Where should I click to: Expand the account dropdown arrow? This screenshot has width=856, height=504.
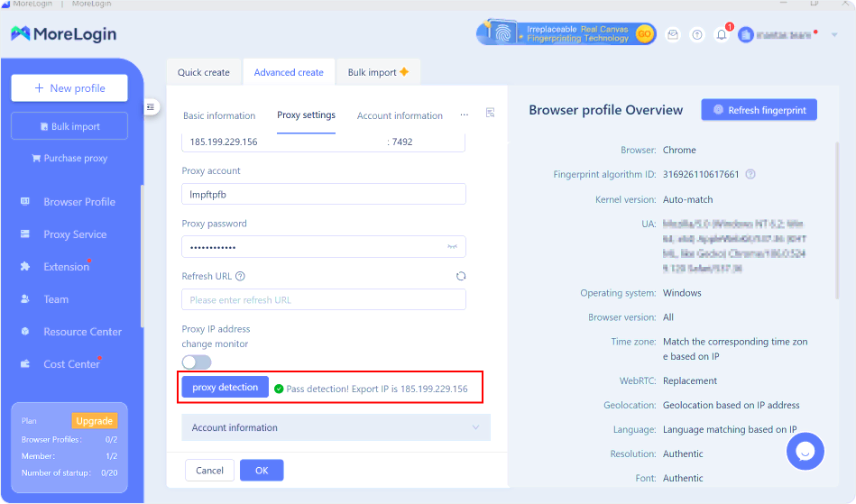coord(834,35)
